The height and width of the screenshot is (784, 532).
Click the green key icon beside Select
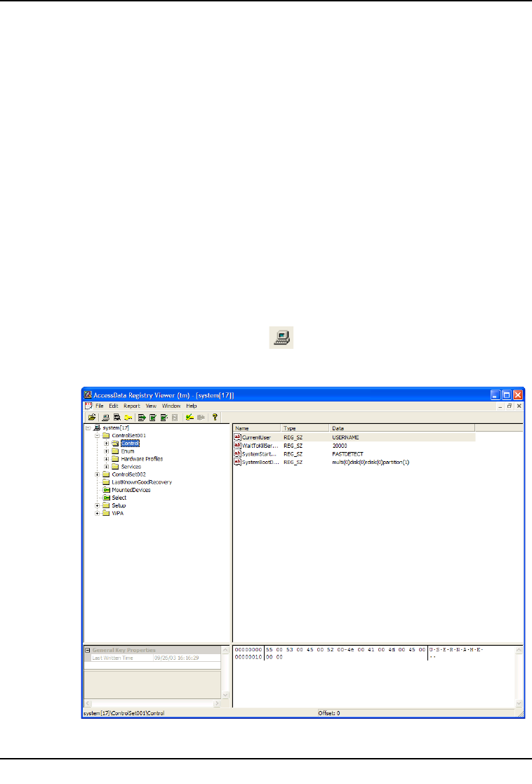(107, 498)
